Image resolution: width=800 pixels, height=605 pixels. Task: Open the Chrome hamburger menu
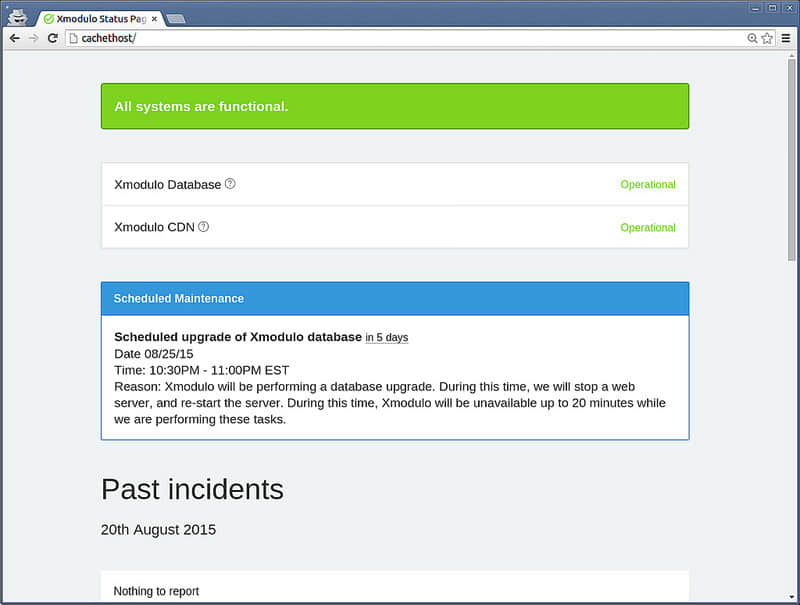point(786,38)
